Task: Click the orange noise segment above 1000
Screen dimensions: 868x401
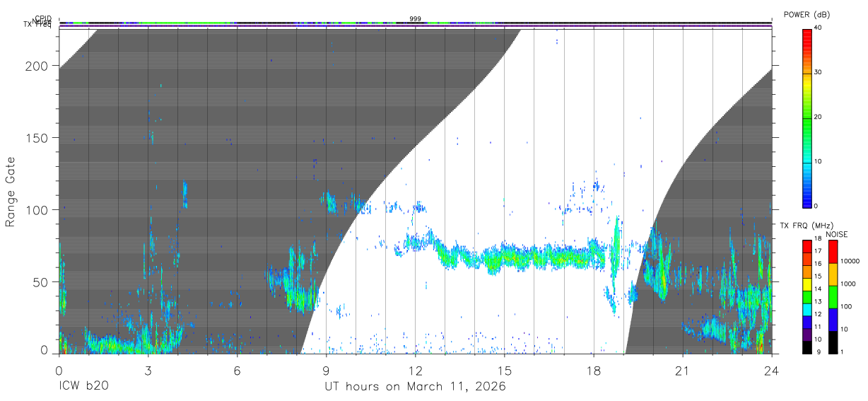Action: pyautogui.click(x=833, y=274)
